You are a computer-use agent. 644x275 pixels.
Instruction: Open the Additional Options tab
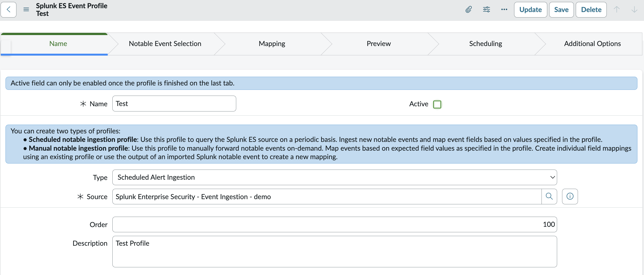click(592, 44)
